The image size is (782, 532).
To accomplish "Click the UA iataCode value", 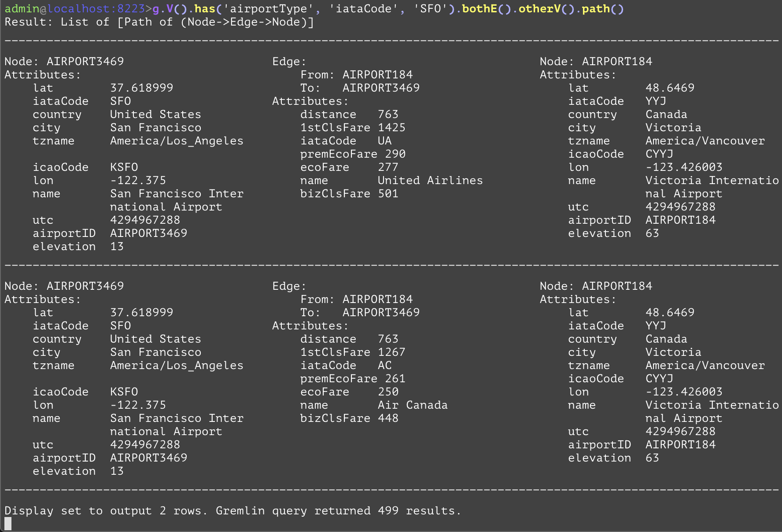I will tap(384, 141).
